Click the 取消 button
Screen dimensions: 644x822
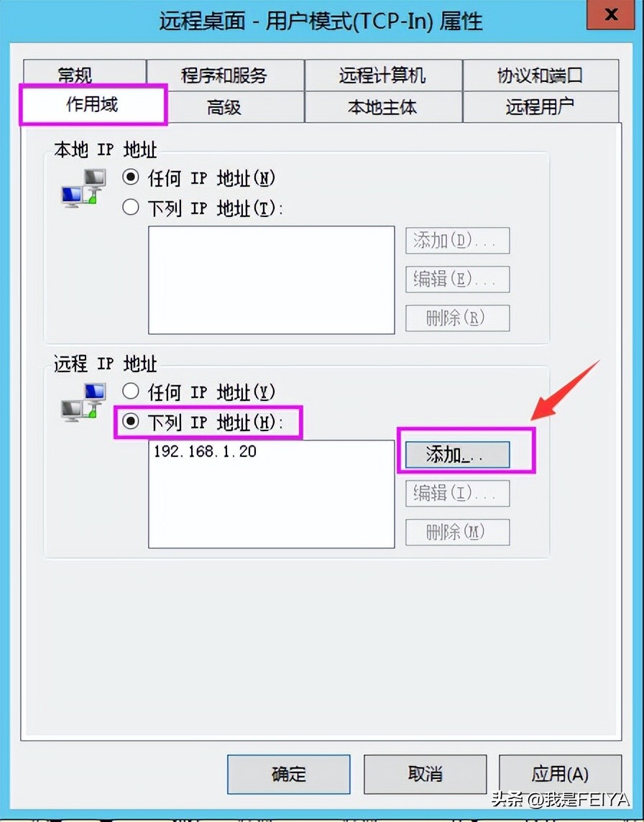click(x=425, y=775)
